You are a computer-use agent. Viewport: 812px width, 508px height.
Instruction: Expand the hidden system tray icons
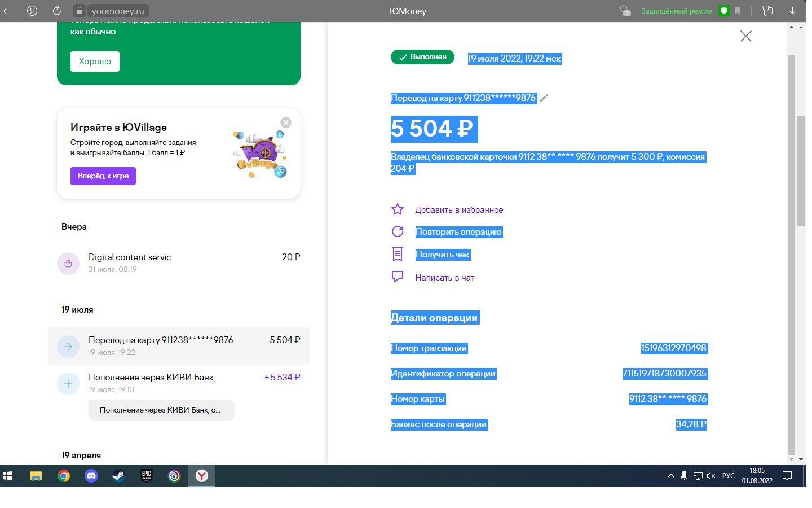point(671,476)
